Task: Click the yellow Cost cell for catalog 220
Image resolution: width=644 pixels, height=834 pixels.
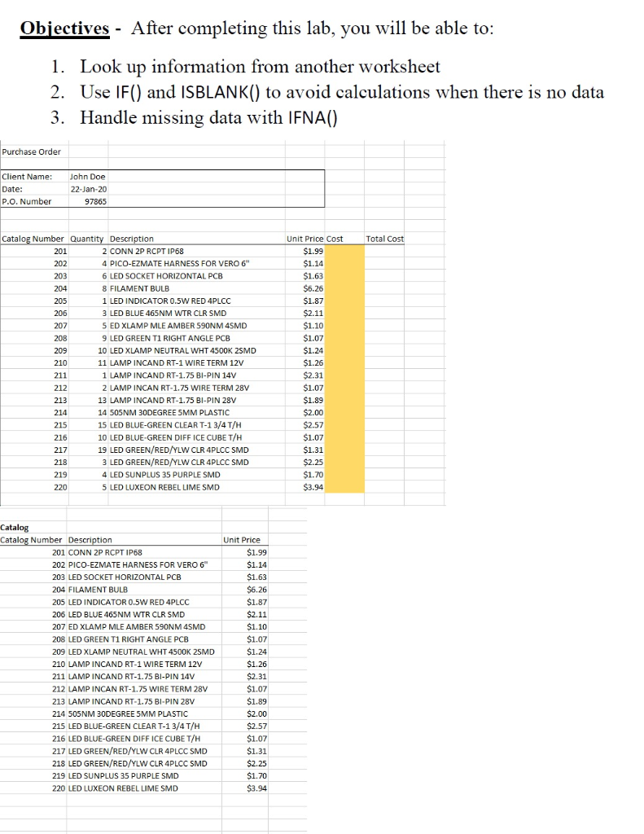Action: [344, 487]
